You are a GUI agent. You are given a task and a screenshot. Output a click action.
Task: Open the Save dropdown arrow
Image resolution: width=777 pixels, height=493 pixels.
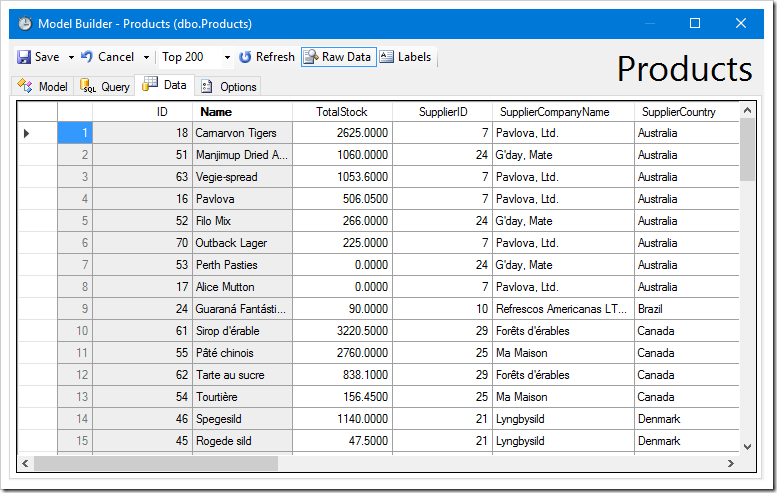pyautogui.click(x=71, y=57)
